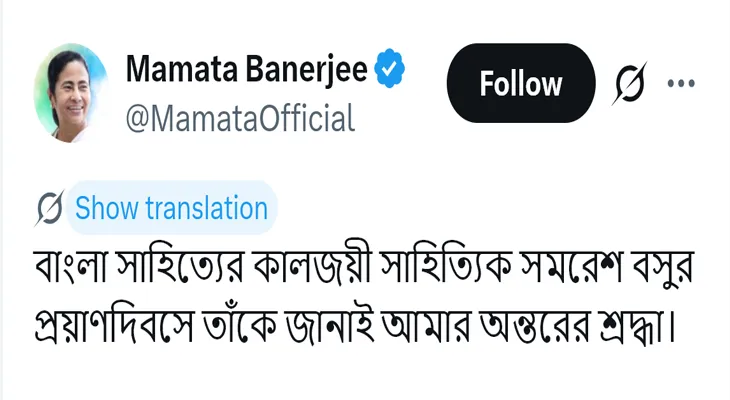Show translation of the Bengali post

tap(172, 208)
